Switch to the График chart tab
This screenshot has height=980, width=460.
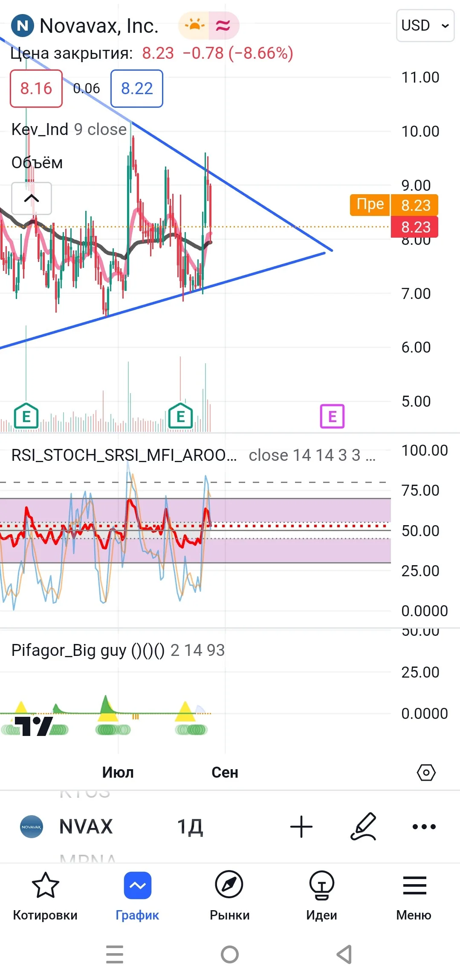[137, 897]
